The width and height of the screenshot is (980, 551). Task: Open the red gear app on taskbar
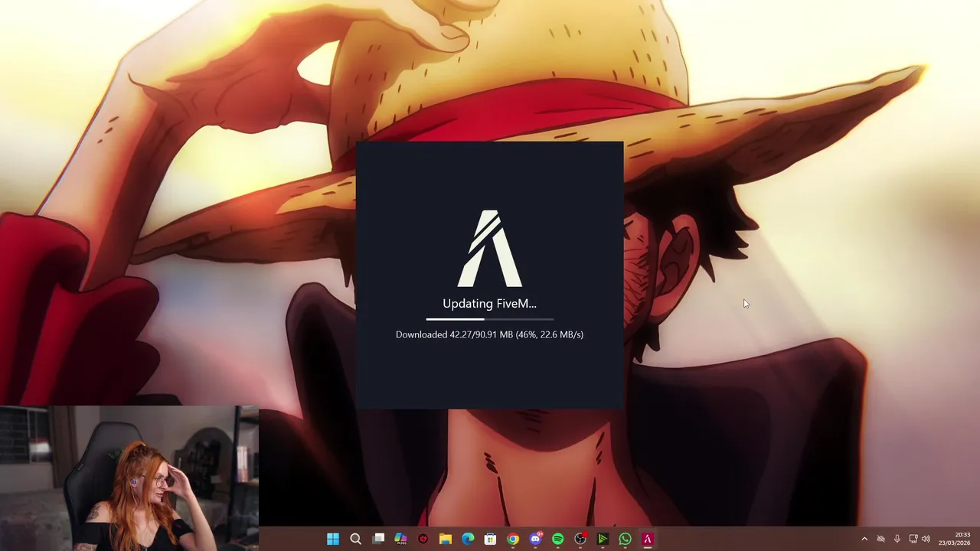[x=423, y=539]
